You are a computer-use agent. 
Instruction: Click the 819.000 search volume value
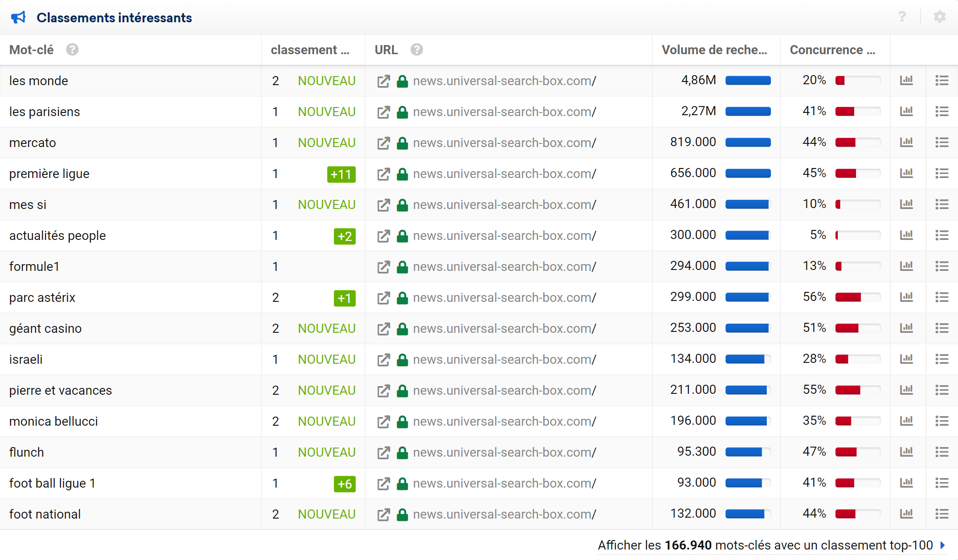[x=693, y=142]
